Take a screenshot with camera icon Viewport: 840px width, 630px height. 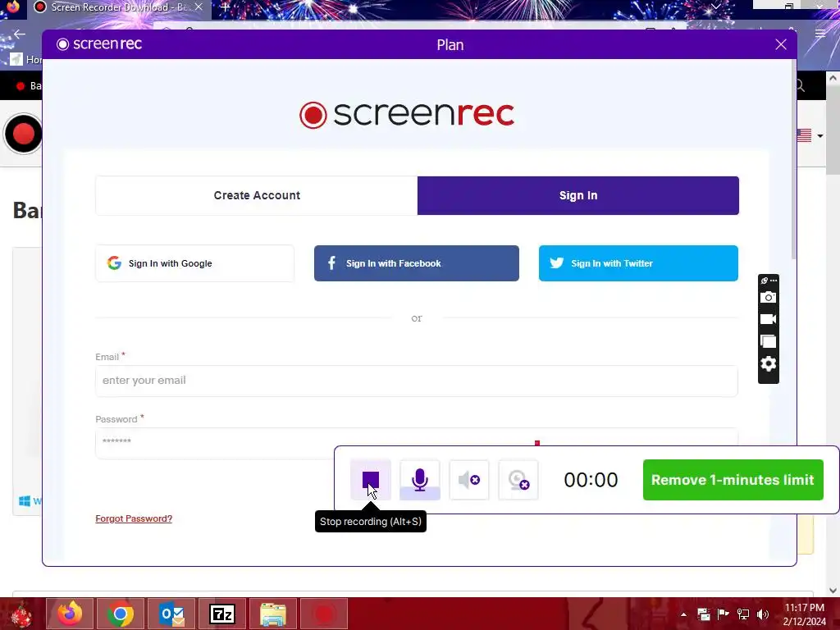(768, 297)
